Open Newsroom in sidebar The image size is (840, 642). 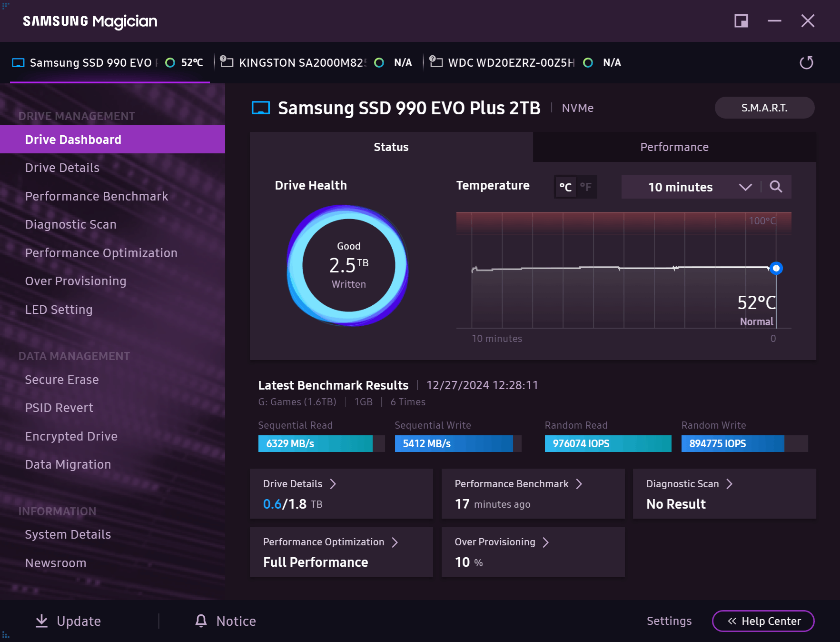(x=112, y=563)
